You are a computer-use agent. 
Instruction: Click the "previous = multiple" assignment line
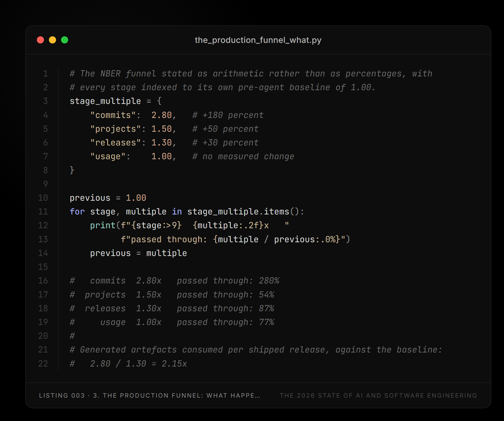[x=139, y=253]
